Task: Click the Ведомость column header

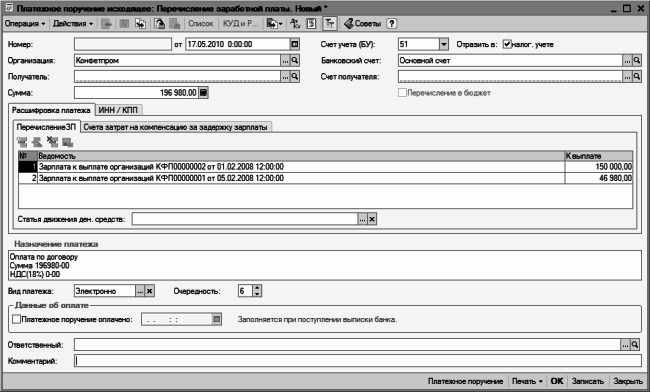Action: (x=301, y=156)
